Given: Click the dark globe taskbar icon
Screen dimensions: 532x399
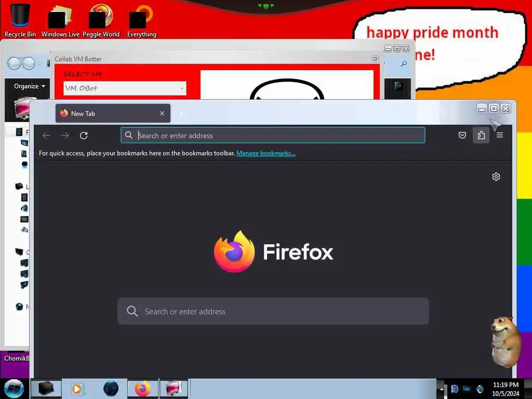Looking at the screenshot, I should (111, 389).
